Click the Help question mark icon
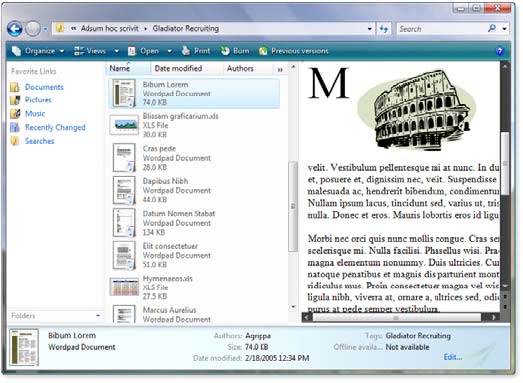The image size is (523, 383). pos(499,51)
